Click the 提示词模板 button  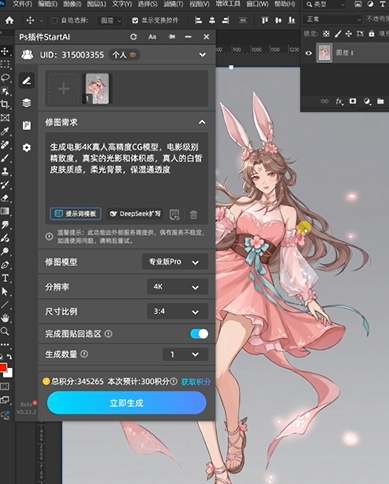[76, 214]
